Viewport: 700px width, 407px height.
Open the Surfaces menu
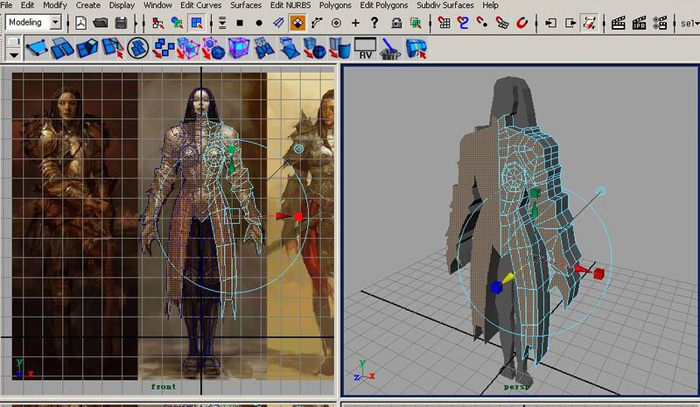246,5
